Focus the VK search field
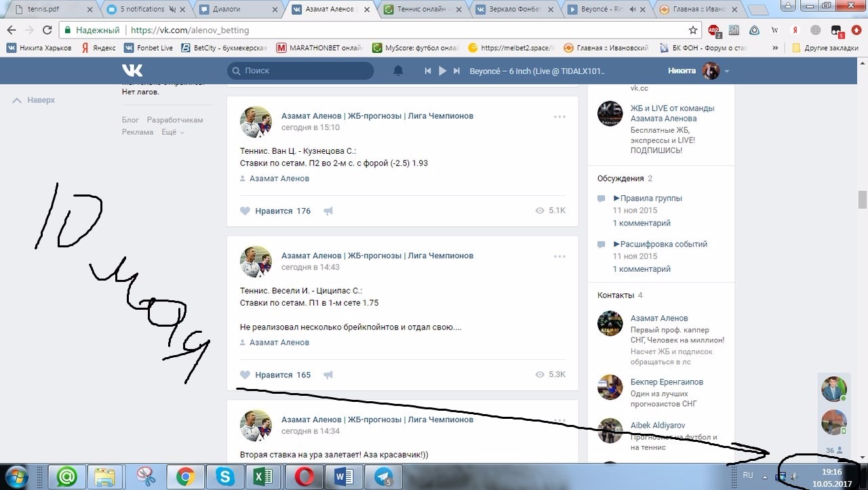 [300, 70]
